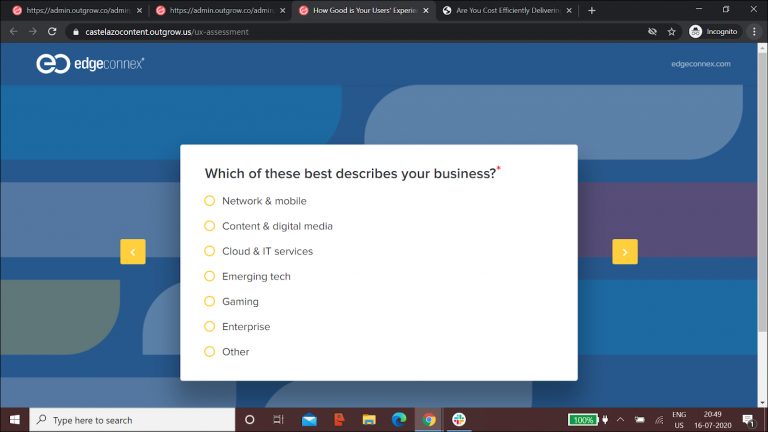This screenshot has width=768, height=432.
Task: Show hidden system tray icons
Action: pyautogui.click(x=620, y=420)
